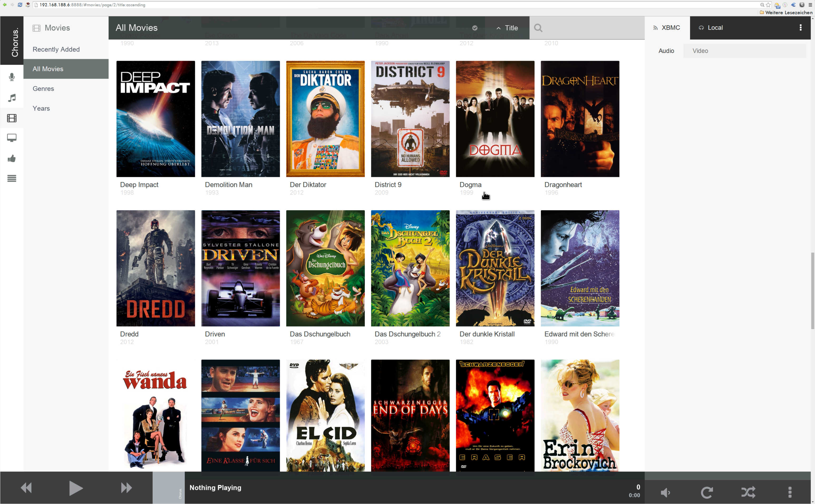Image resolution: width=815 pixels, height=504 pixels.
Task: Click the browser back arrow
Action: pos(4,5)
